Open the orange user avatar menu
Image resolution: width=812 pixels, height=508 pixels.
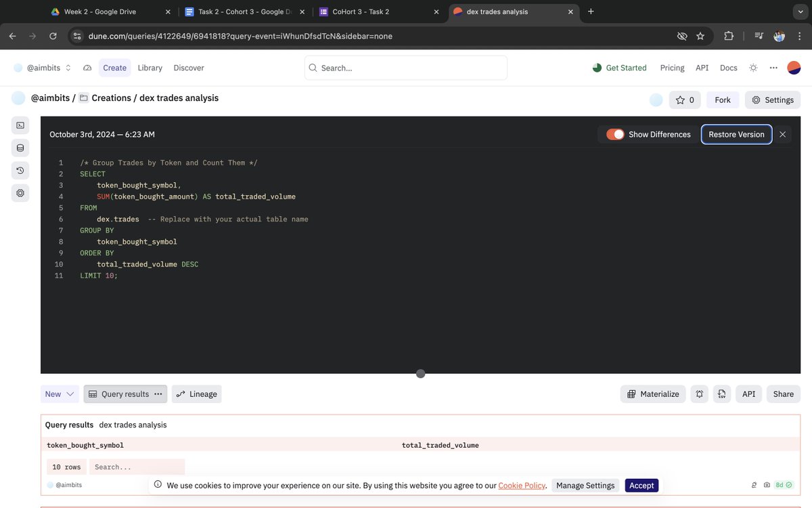pyautogui.click(x=794, y=68)
